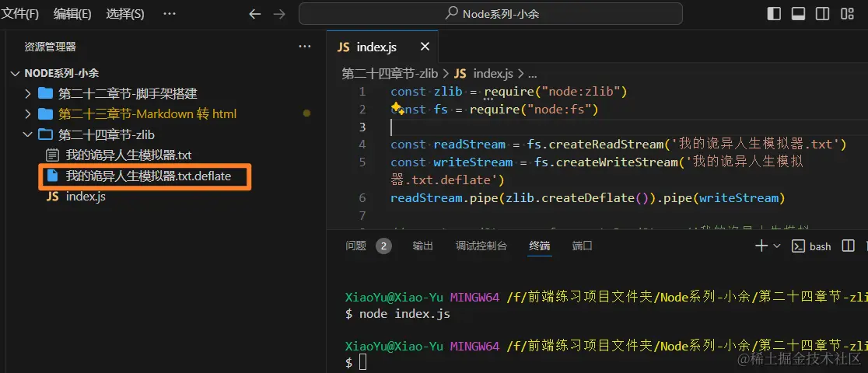Click the JS icon beside index.js in explorer
868x373 pixels.
tap(53, 197)
